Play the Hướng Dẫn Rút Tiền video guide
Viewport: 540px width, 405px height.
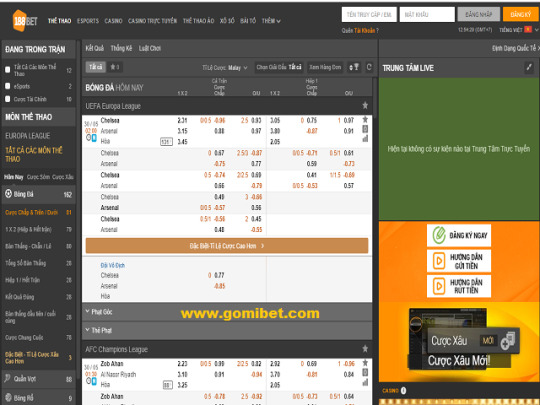point(459,286)
